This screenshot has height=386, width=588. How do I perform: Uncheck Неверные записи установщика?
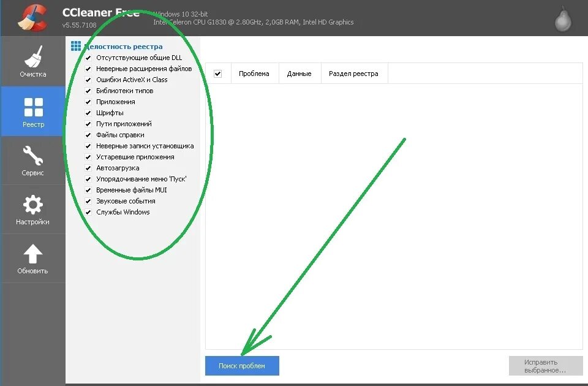point(88,146)
